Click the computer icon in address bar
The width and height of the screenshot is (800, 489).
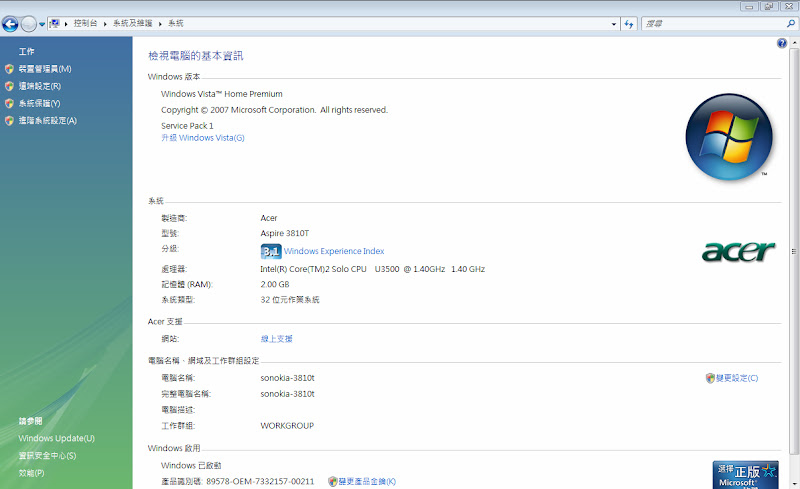55,23
